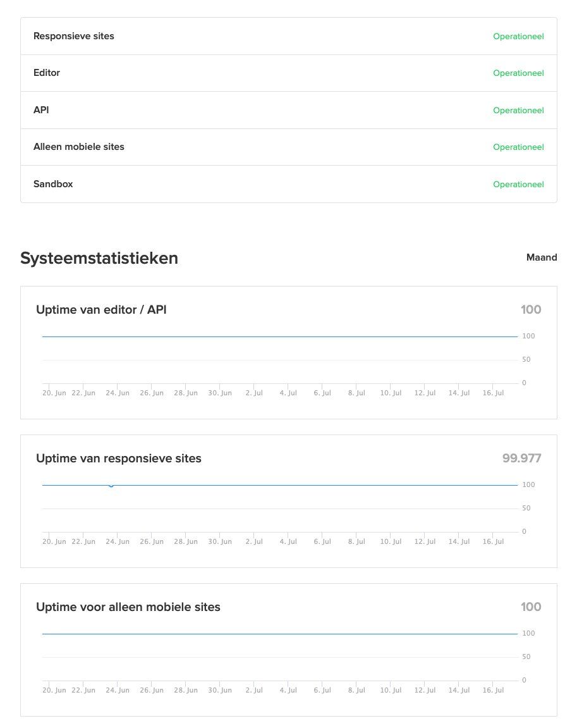Click the Systeemstatistieken heading

click(x=99, y=258)
